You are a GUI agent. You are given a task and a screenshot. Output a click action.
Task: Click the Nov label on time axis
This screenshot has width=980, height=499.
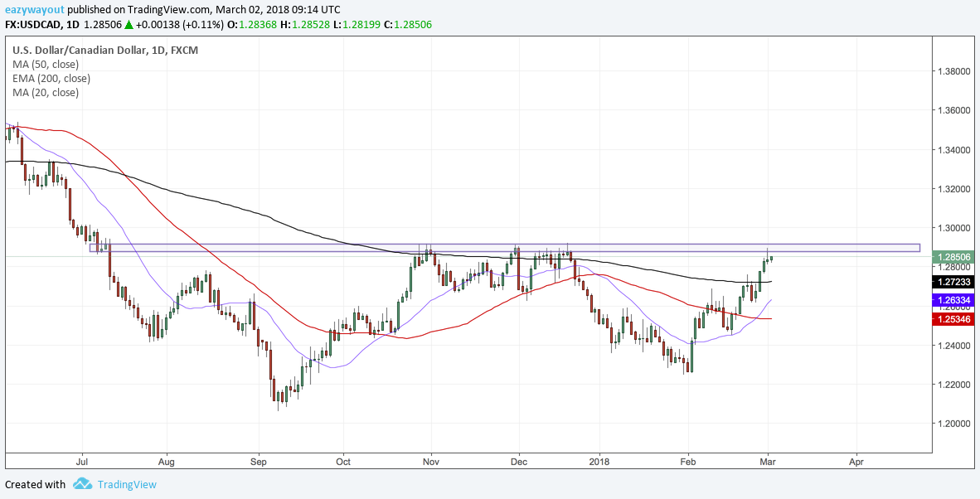(431, 463)
